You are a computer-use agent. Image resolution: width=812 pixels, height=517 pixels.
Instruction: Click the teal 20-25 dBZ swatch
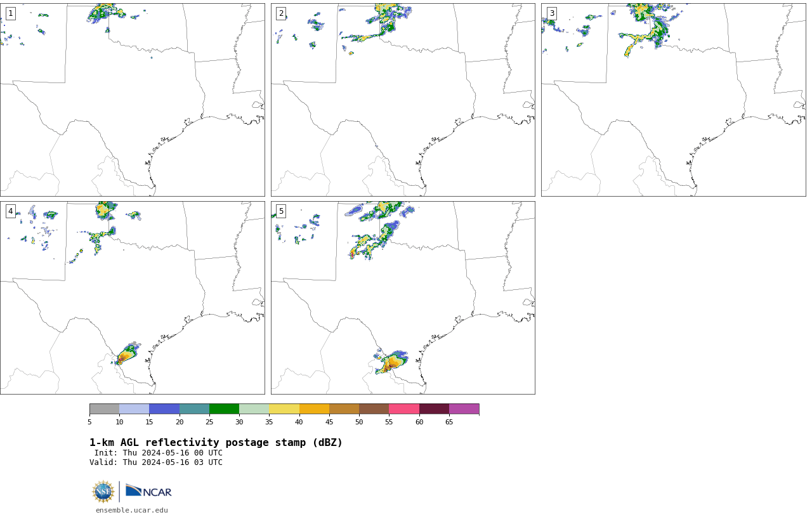pos(194,409)
